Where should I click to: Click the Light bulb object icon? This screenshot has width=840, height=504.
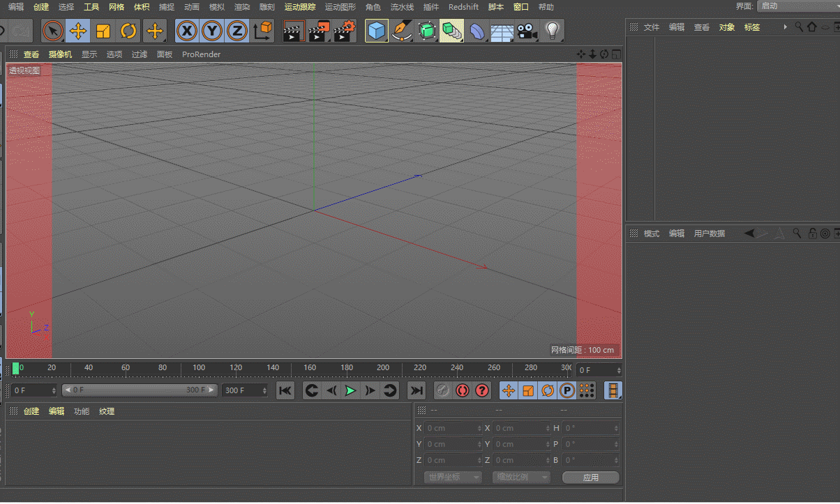(x=552, y=31)
